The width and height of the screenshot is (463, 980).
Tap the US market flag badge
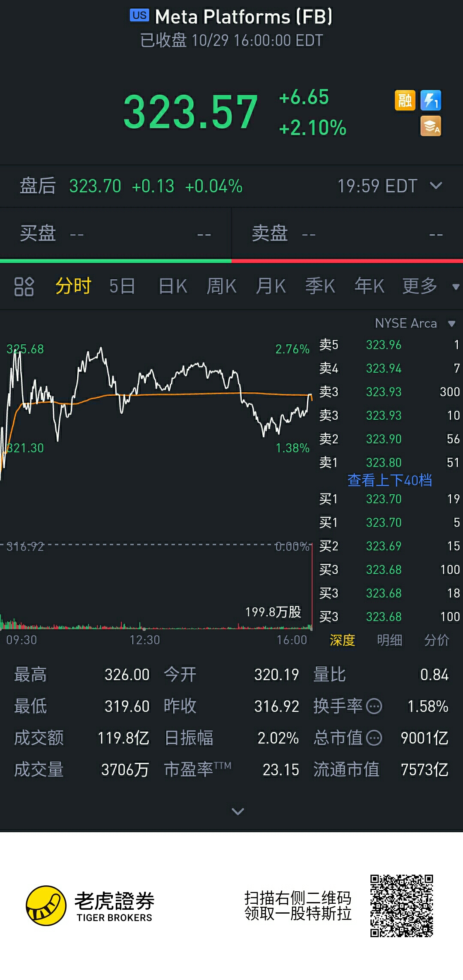pos(139,15)
